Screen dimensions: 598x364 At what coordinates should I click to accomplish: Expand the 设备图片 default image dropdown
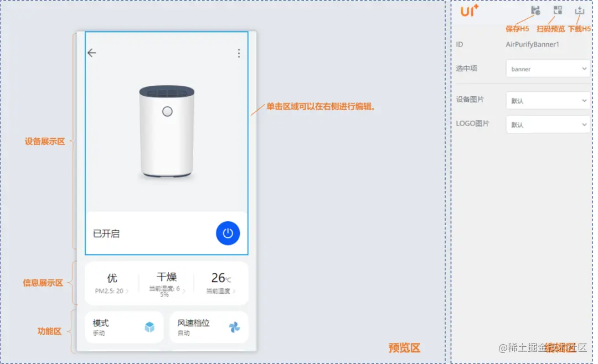[x=547, y=100]
